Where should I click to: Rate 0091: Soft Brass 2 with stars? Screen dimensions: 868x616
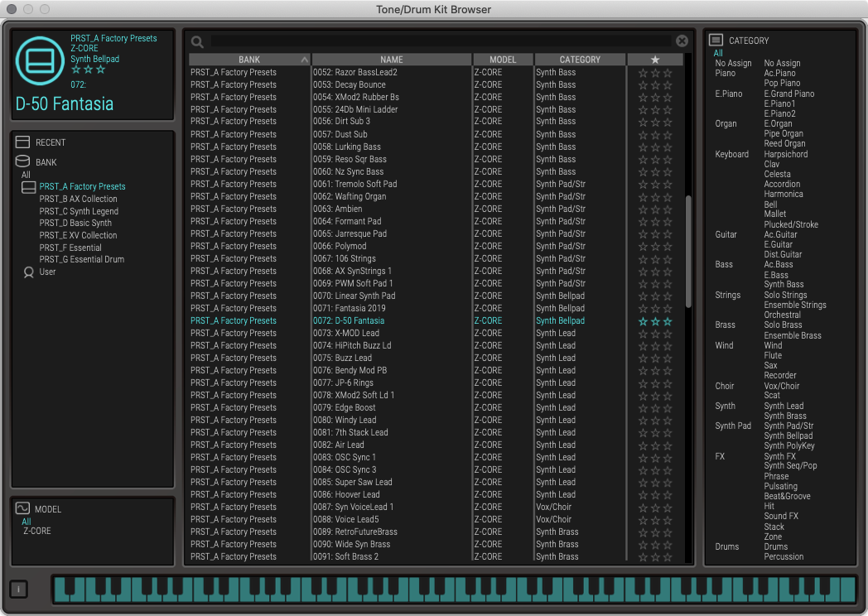pyautogui.click(x=655, y=556)
